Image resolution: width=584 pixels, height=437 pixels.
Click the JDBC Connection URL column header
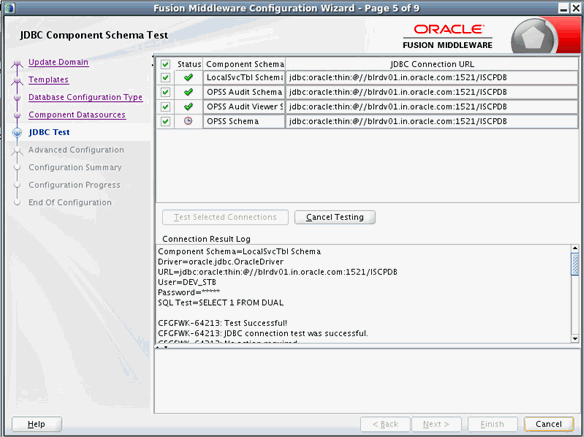point(432,64)
